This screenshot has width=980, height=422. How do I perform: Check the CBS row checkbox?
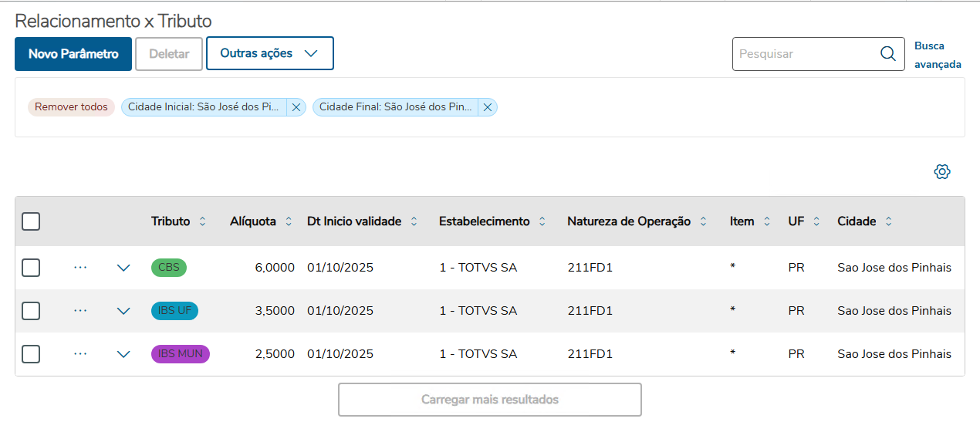(x=31, y=268)
